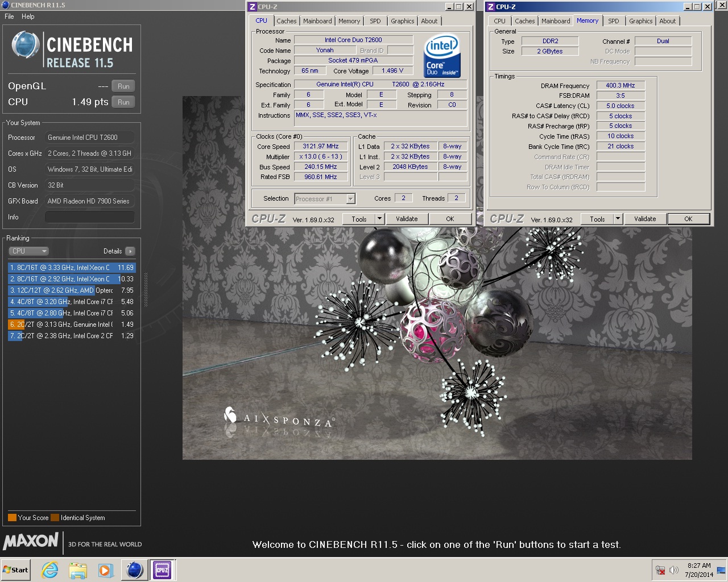Click the network status tray icon
This screenshot has width=728, height=582.
(661, 569)
